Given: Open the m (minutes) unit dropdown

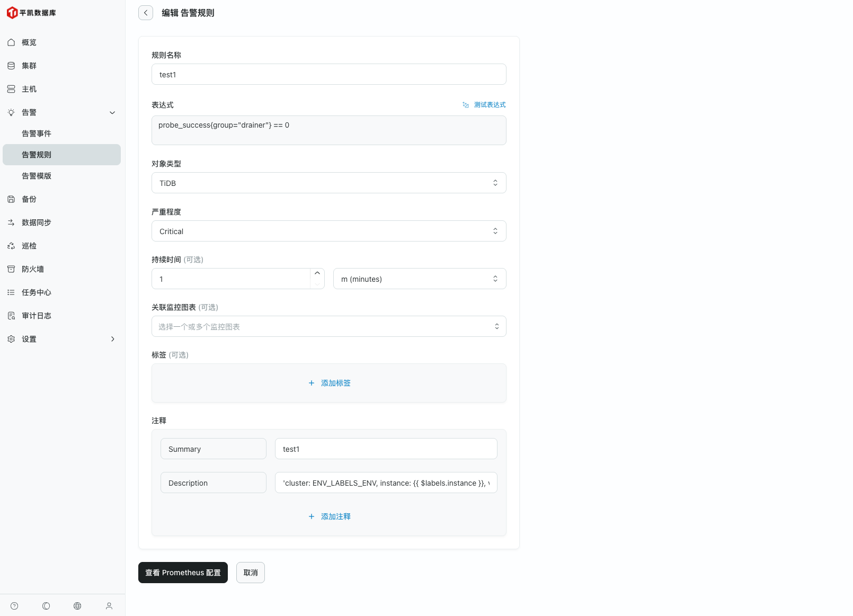Looking at the screenshot, I should click(x=419, y=279).
